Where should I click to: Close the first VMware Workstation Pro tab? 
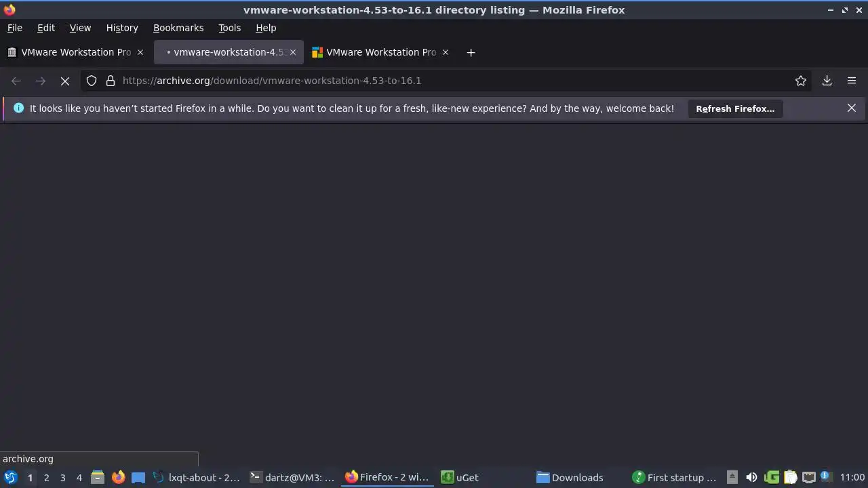tap(140, 52)
